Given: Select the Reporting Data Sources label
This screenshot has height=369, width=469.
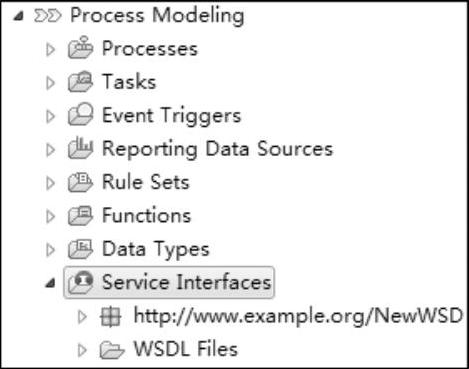Looking at the screenshot, I should [217, 149].
